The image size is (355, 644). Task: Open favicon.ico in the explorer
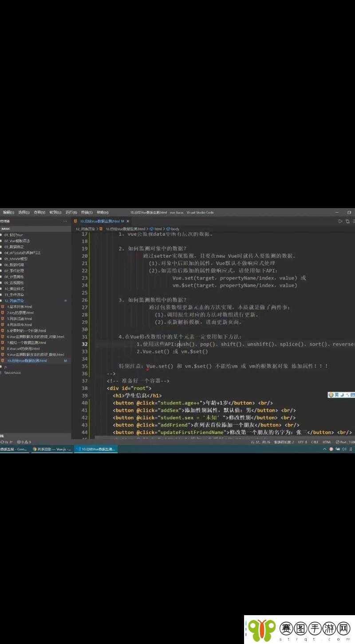(12, 373)
